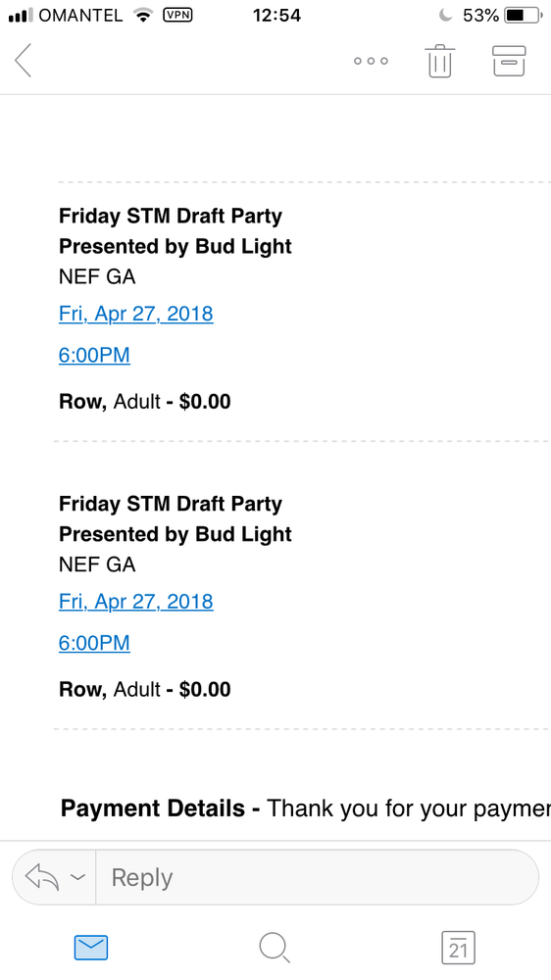Expand the reply options chevron
This screenshot has width=551, height=980.
point(77,877)
